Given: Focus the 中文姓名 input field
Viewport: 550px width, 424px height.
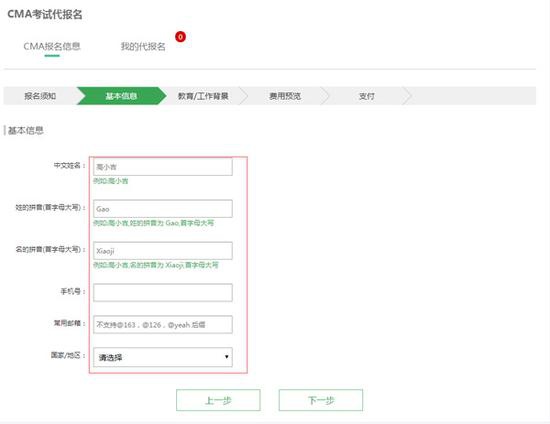Looking at the screenshot, I should coord(163,167).
